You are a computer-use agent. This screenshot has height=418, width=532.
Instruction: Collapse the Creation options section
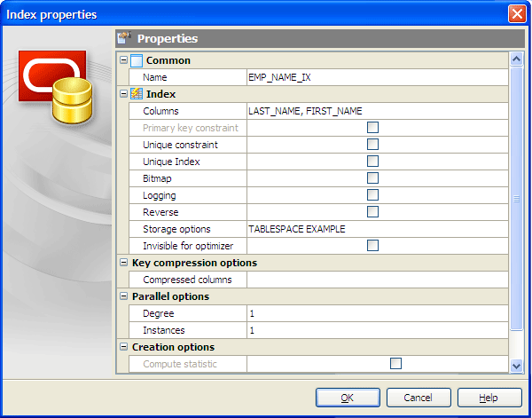pos(123,347)
